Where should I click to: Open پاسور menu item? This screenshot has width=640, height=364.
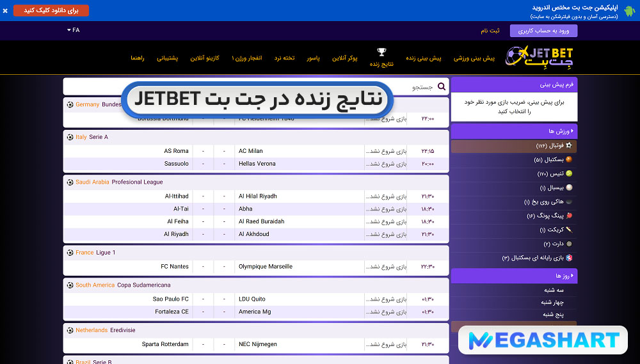coord(313,58)
